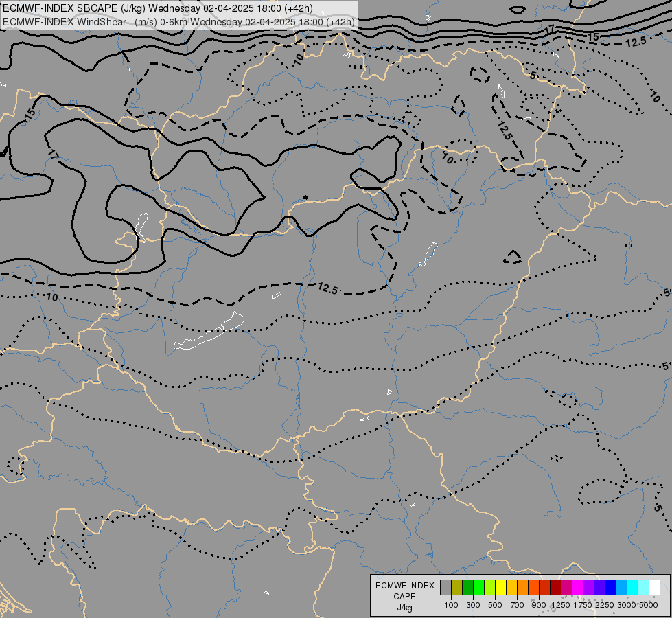Screen dimensions: 672x618
Task: Click the legend value 900
Action: (539, 605)
